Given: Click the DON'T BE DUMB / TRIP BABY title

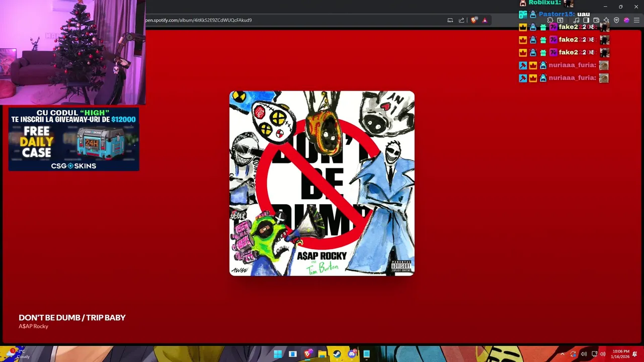Looking at the screenshot, I should pos(72,318).
